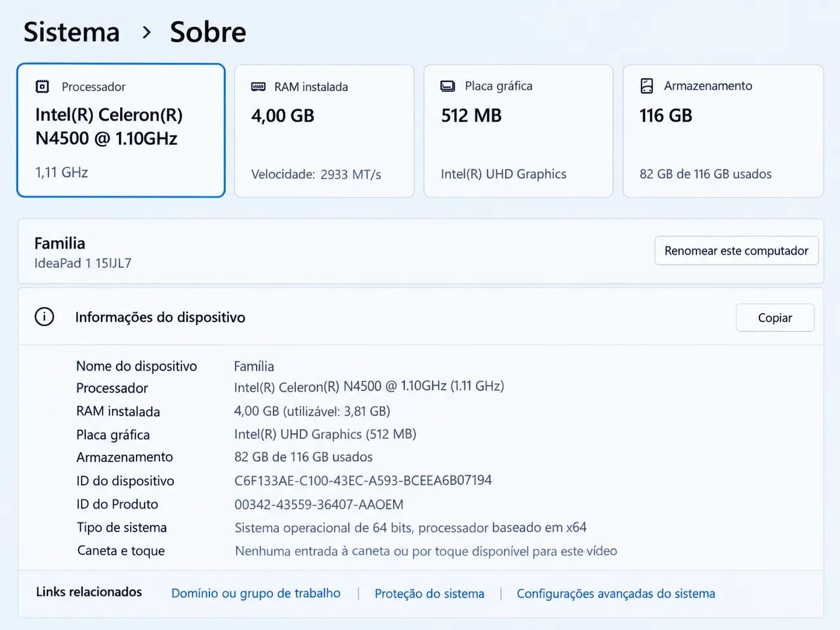The image size is (840, 630).
Task: Click the Sistema operacional de 64 bits value
Action: click(x=411, y=528)
